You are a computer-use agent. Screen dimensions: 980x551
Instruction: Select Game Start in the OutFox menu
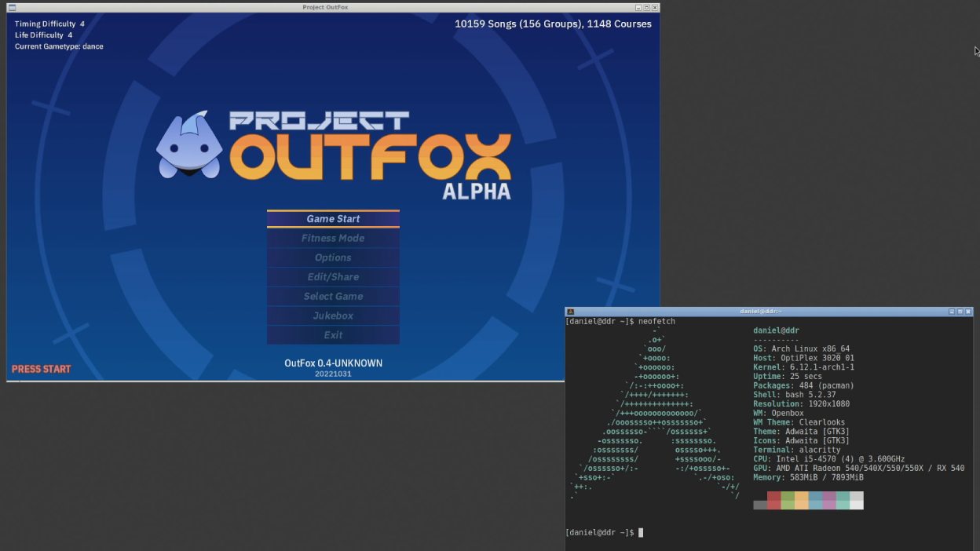[x=333, y=219]
